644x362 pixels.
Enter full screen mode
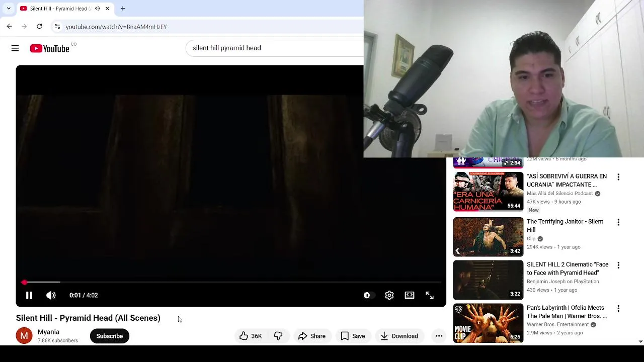click(x=430, y=295)
